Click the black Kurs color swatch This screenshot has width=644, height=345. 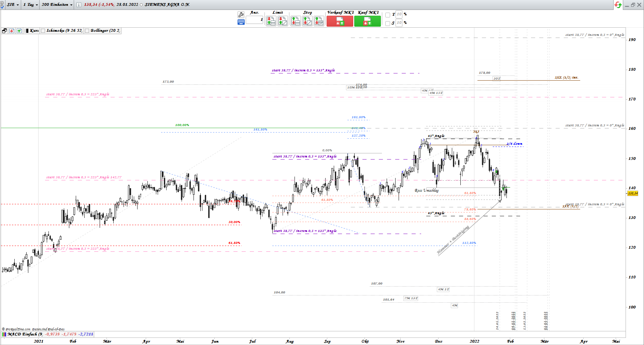(x=27, y=31)
